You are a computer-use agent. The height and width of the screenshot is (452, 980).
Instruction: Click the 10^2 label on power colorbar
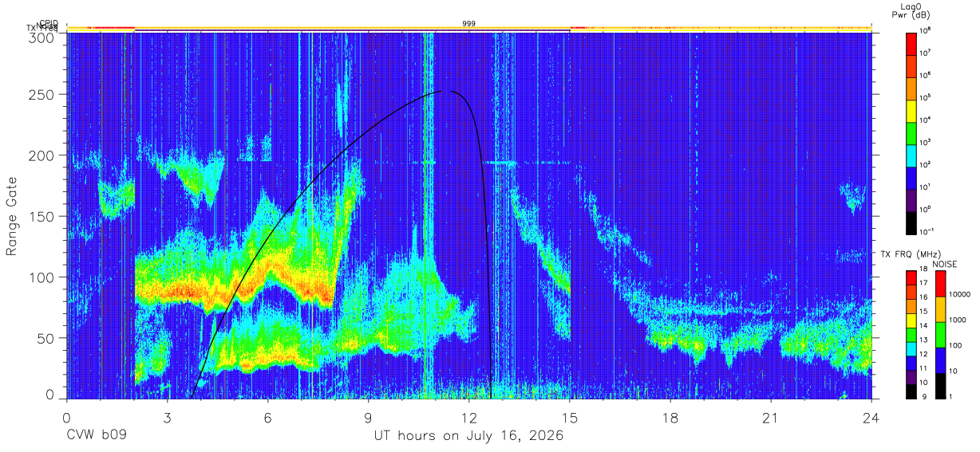[x=925, y=164]
